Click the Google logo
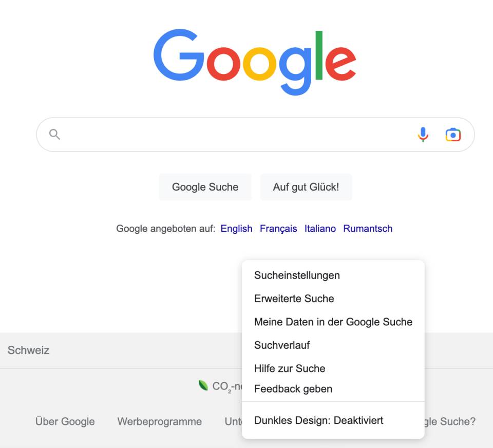This screenshot has height=448, width=493. pos(255,57)
